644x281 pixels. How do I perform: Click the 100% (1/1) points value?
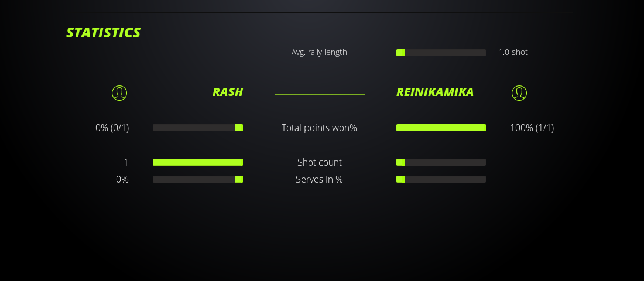coord(532,128)
